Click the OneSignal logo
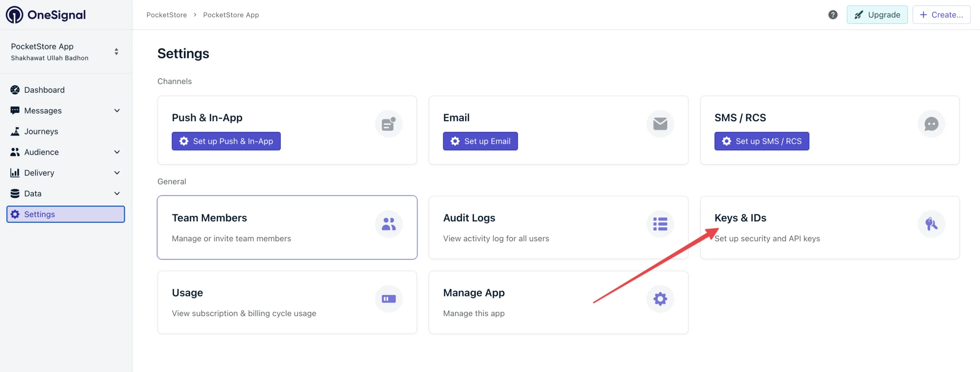 [x=46, y=15]
